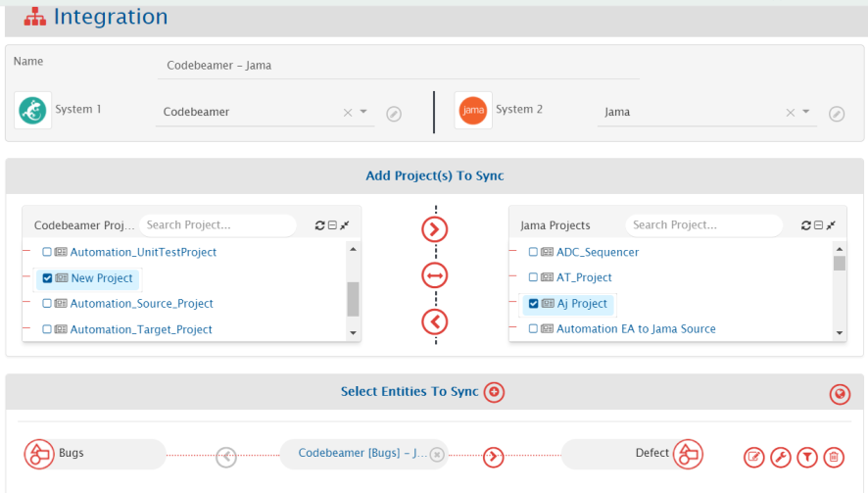Viewport: 868px width, 493px height.
Task: Click the forward sync direction arrow icon
Action: 435,229
